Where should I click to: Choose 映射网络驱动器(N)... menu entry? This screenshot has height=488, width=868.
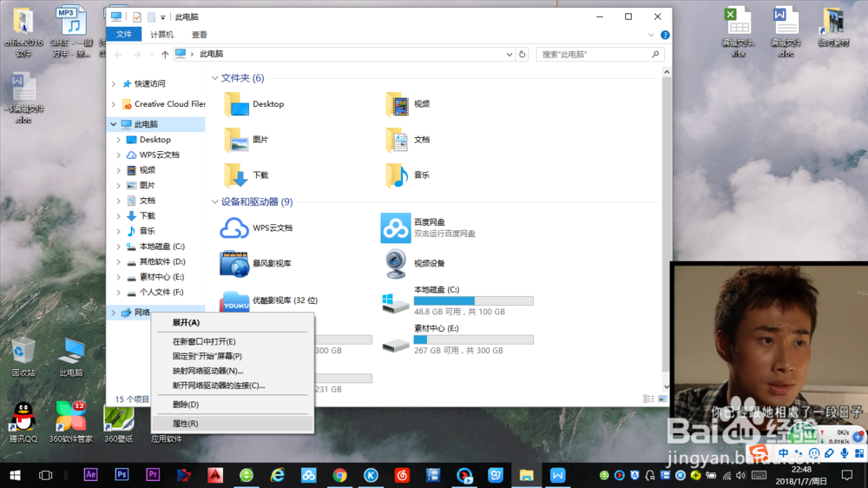233,371
